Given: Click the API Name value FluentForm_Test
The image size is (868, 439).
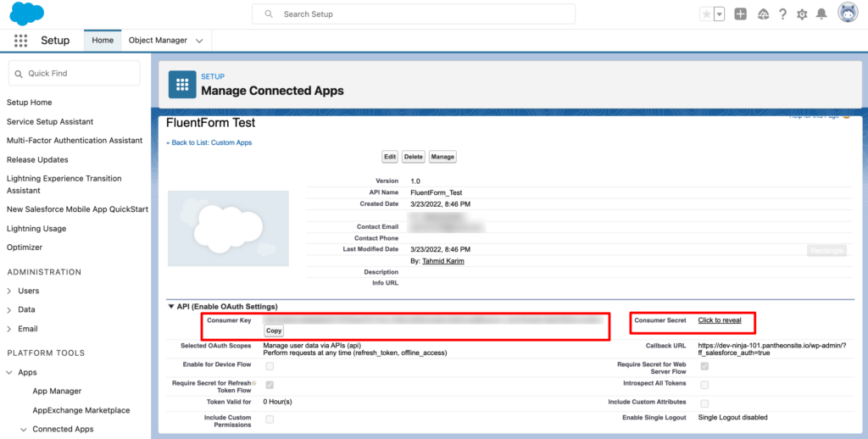Looking at the screenshot, I should tap(437, 192).
